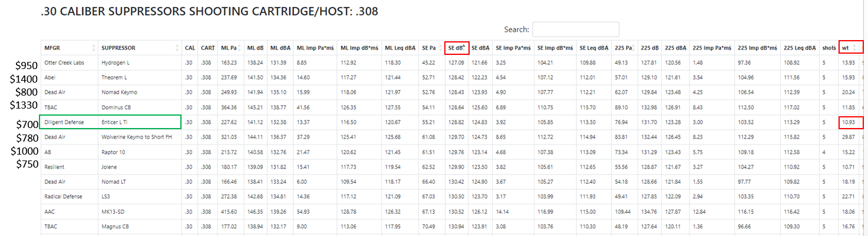Click ML Pa value 415.60 in MK13-SD row
The height and width of the screenshot is (236, 868).
[230, 211]
